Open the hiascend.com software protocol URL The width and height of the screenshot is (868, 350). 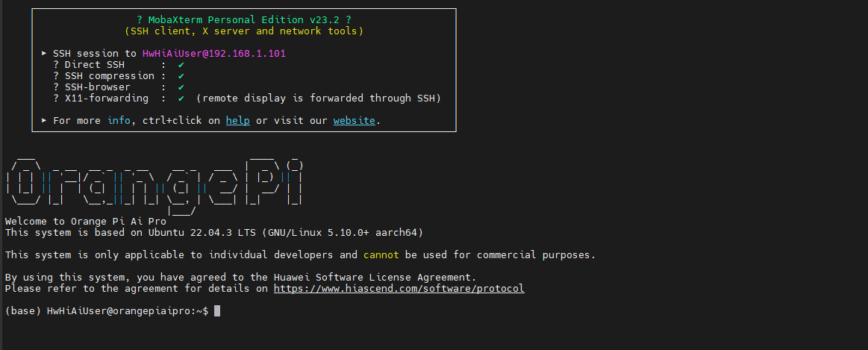(399, 288)
